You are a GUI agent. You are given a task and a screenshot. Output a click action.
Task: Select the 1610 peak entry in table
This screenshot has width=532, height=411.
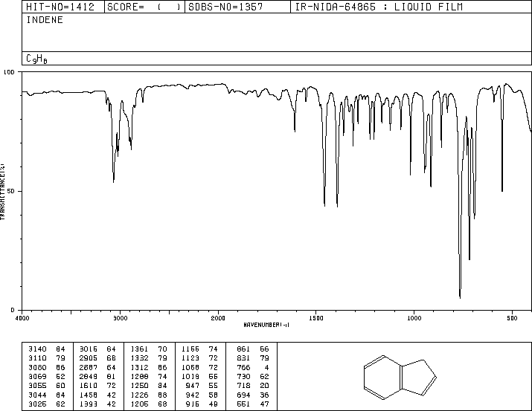click(97, 386)
